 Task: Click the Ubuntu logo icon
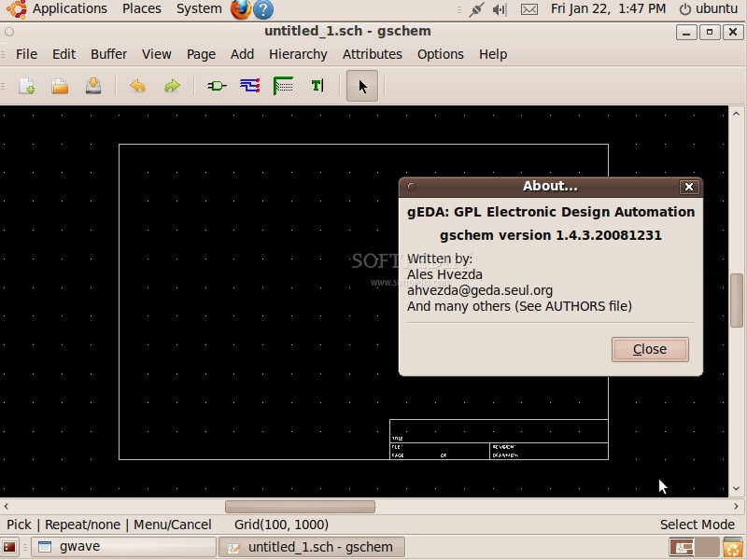[16, 9]
